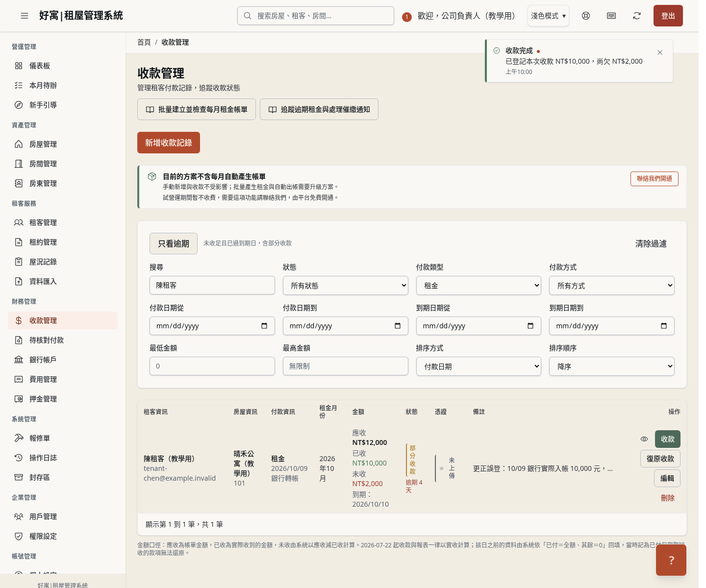Viewport: 706px width, 588px height.
Task: Click the keyboard shortcuts icon in header
Action: (611, 16)
